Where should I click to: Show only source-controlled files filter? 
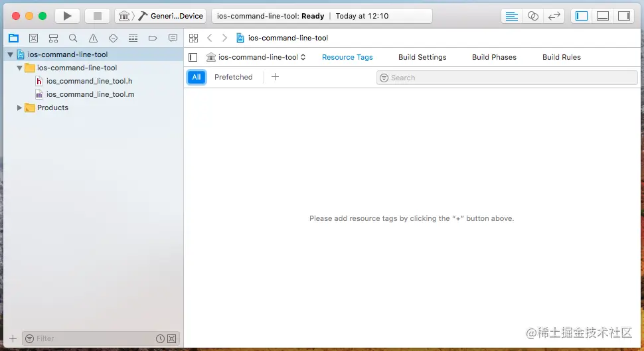pos(172,338)
